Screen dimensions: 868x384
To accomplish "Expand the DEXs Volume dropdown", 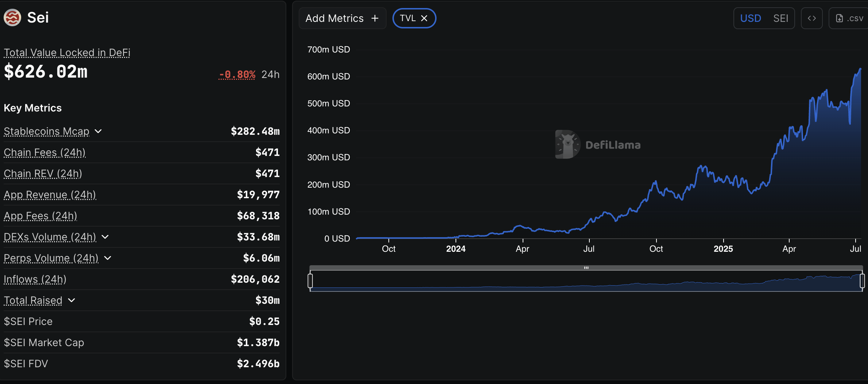I will click(x=105, y=237).
